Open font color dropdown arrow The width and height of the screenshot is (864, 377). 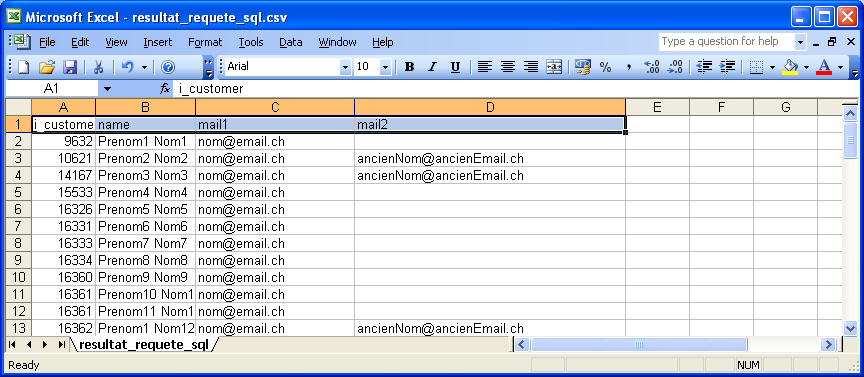[840, 67]
